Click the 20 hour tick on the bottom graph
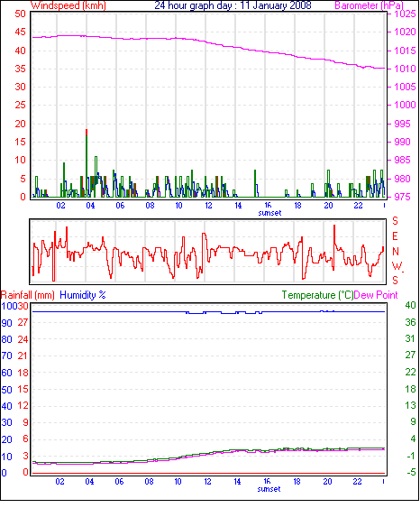 [327, 482]
